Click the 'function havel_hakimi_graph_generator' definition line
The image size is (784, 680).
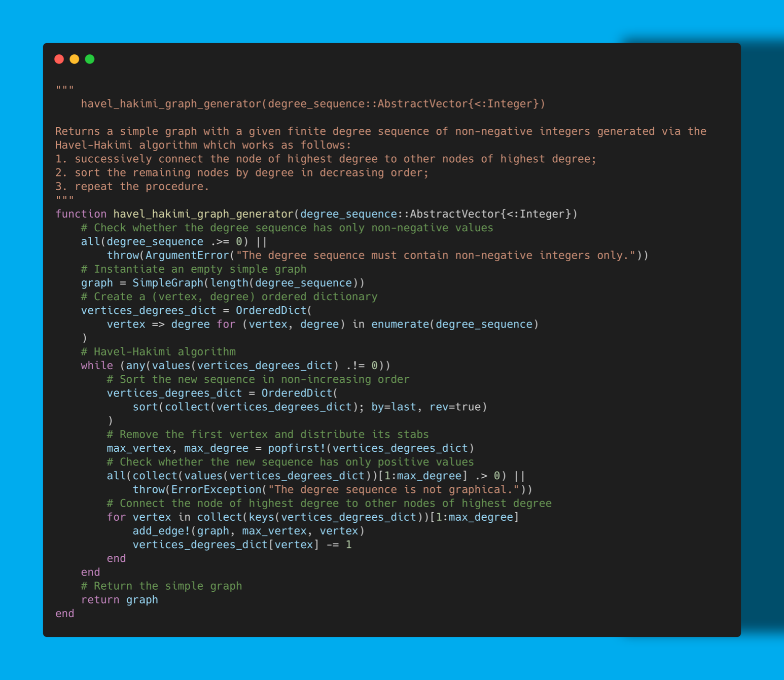[x=316, y=214]
